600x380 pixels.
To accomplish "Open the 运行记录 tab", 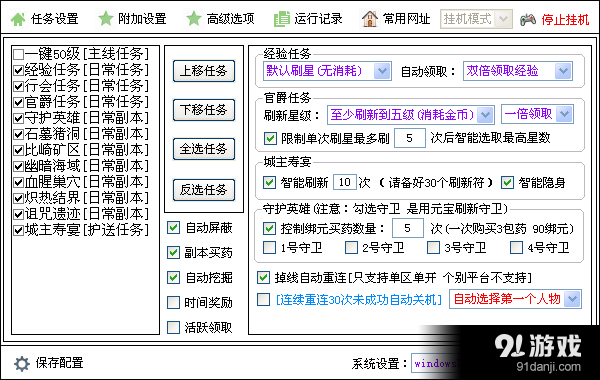I will (308, 19).
